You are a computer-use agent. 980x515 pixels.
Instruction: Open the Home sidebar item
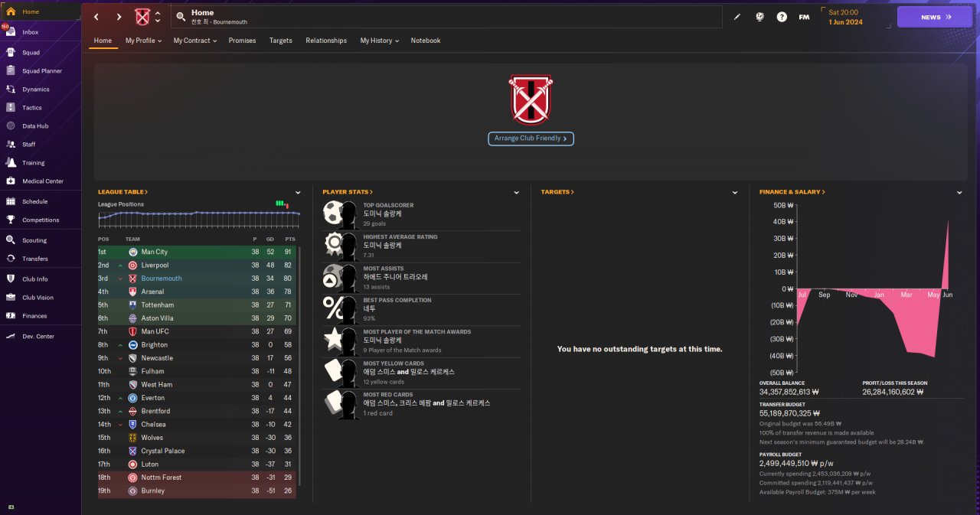coord(40,11)
